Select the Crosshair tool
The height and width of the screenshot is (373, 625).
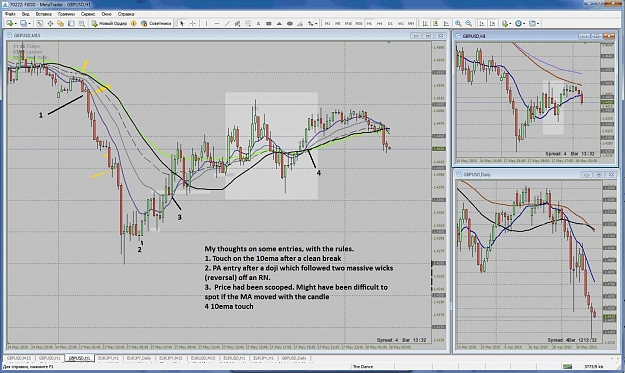(193, 24)
